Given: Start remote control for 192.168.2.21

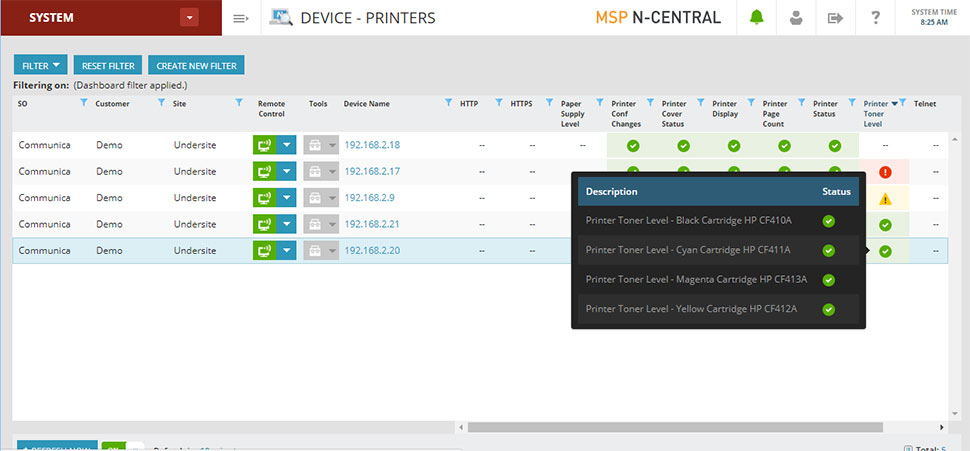Looking at the screenshot, I should [264, 224].
